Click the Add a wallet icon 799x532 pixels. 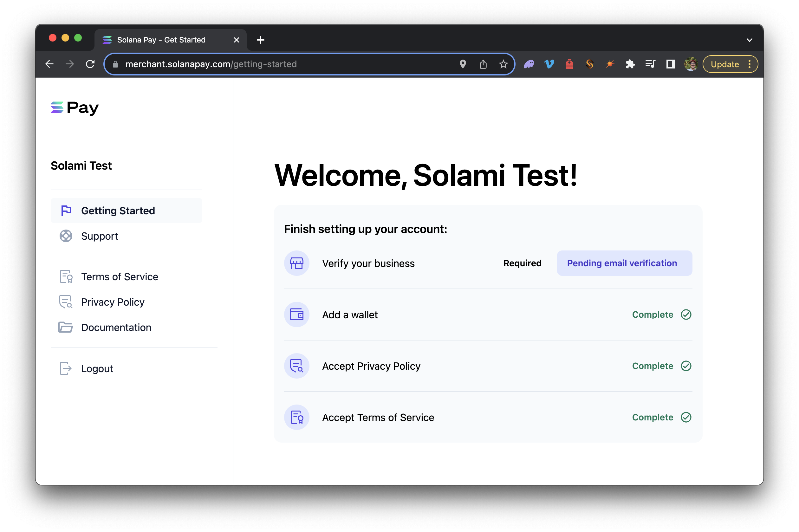click(x=296, y=315)
